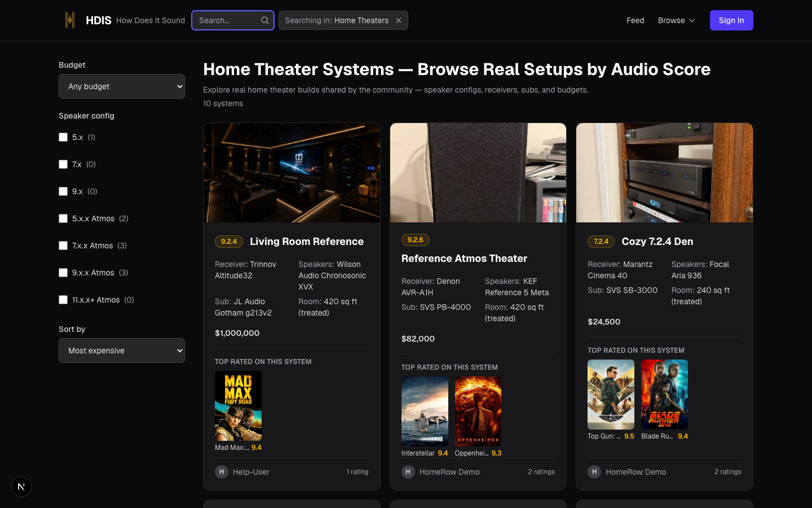Select the Blade Runner 2049 poster
The height and width of the screenshot is (508, 812).
click(664, 395)
